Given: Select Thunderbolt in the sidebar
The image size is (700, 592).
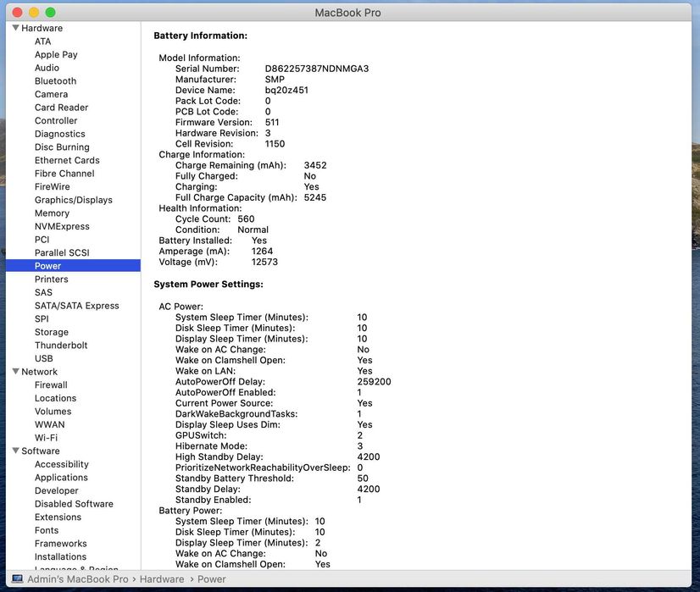Looking at the screenshot, I should (61, 346).
